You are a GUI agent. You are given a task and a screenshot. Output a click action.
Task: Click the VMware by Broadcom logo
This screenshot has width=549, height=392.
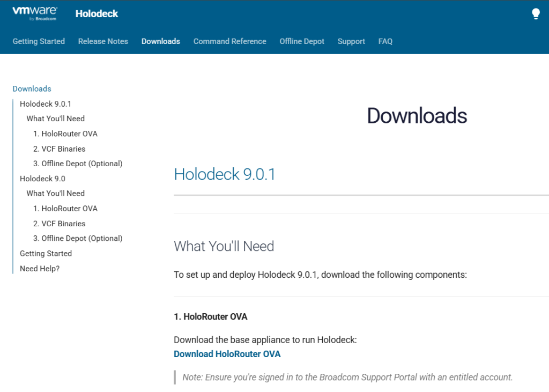pyautogui.click(x=35, y=13)
